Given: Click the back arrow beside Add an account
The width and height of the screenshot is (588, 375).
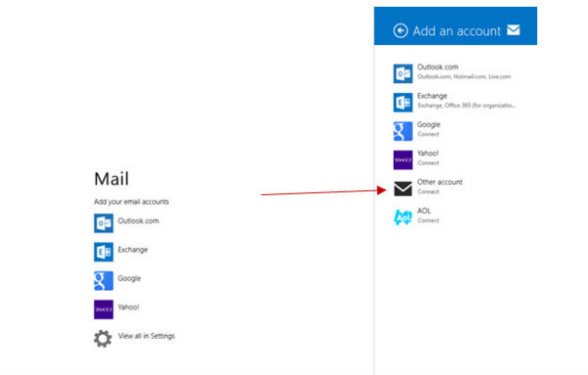Looking at the screenshot, I should 400,30.
